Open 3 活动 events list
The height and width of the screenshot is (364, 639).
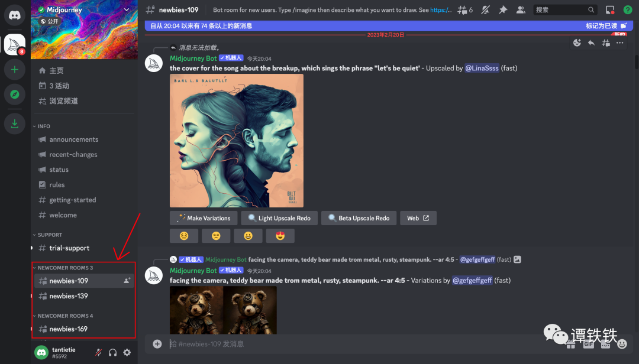tap(85, 86)
